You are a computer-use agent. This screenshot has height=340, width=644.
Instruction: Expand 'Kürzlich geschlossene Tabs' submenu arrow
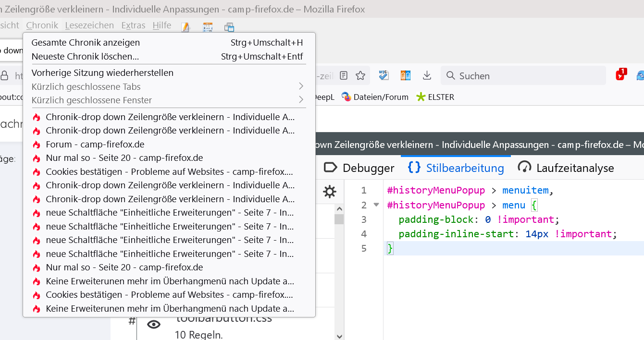point(301,86)
